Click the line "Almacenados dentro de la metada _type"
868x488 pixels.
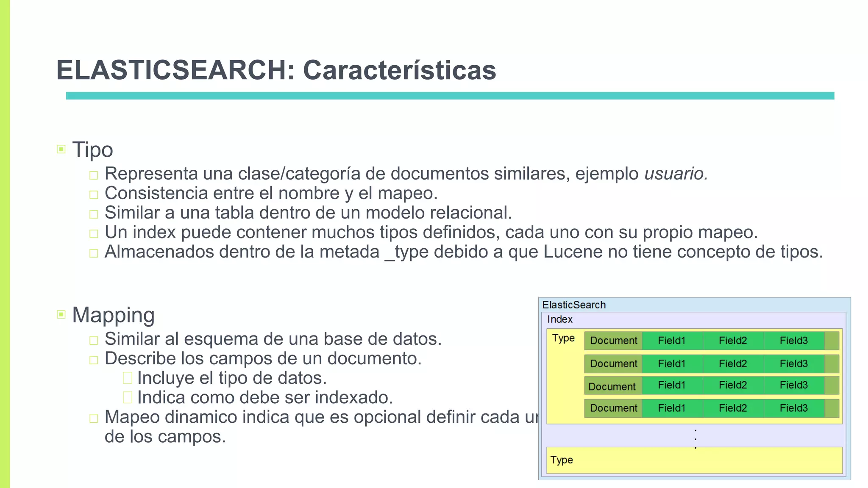pyautogui.click(x=464, y=252)
